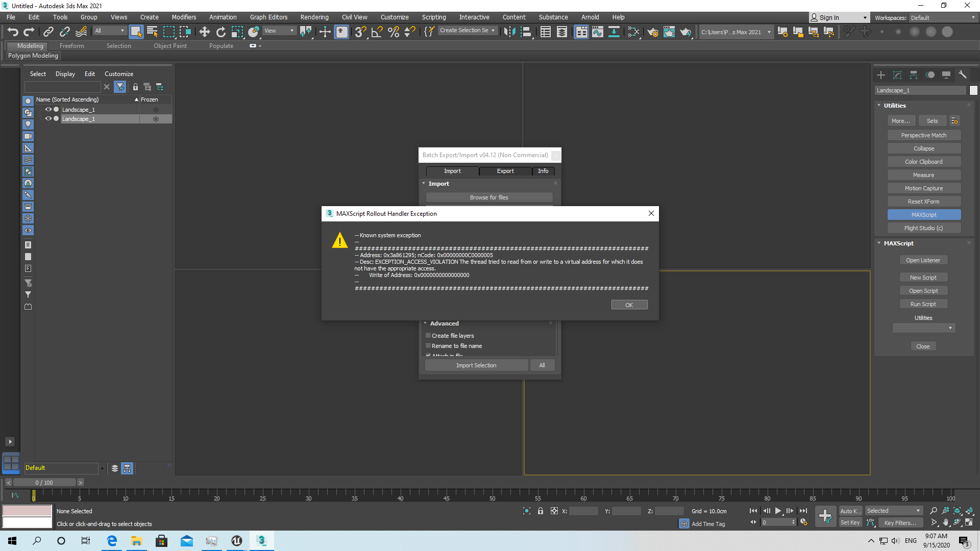Viewport: 980px width, 551px height.
Task: Click the Mirror tool icon
Action: tap(509, 32)
